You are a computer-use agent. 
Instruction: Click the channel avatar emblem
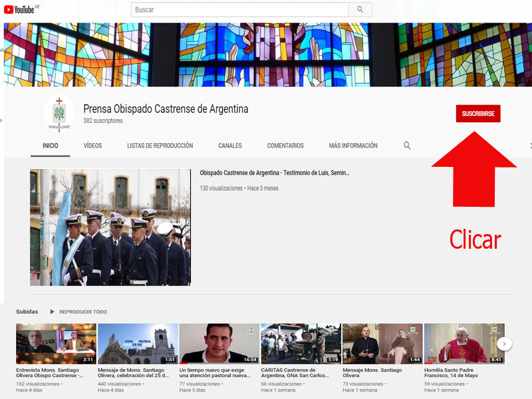pyautogui.click(x=59, y=114)
